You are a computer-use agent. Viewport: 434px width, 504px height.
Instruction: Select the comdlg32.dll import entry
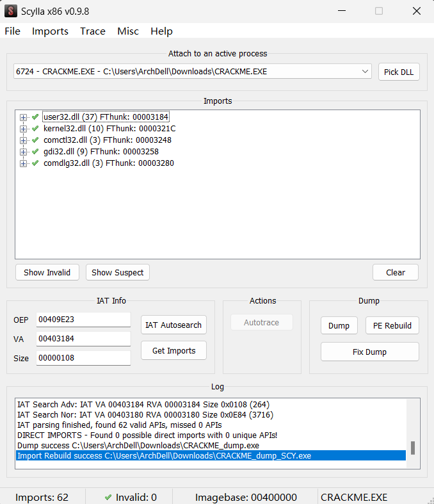tap(108, 163)
